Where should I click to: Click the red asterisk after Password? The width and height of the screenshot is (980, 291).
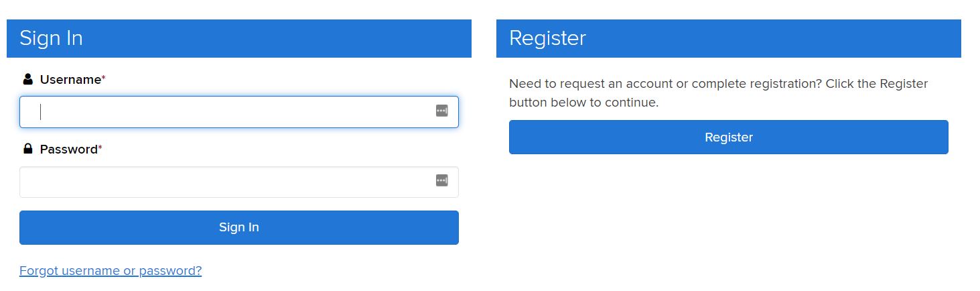[100, 148]
